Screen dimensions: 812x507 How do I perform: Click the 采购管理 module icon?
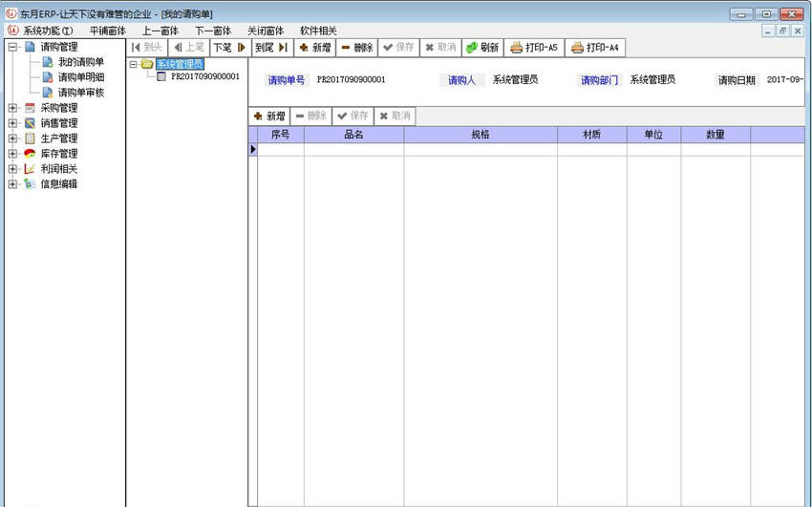tap(30, 108)
